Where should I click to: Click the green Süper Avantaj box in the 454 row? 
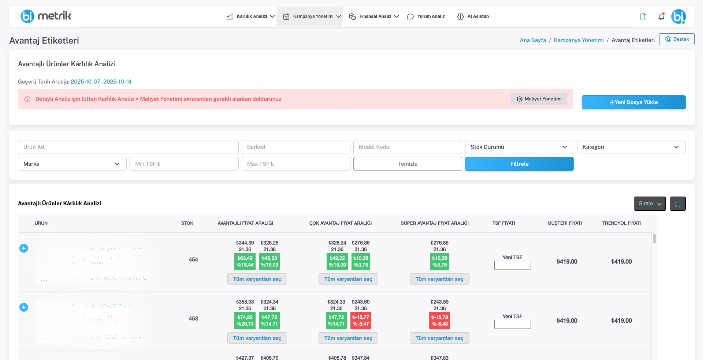point(439,261)
